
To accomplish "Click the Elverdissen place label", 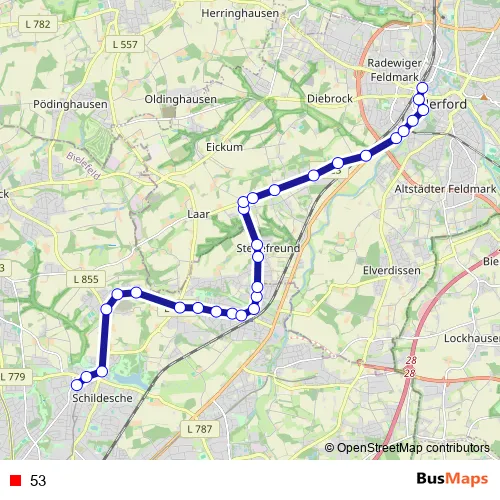I will tap(392, 270).
